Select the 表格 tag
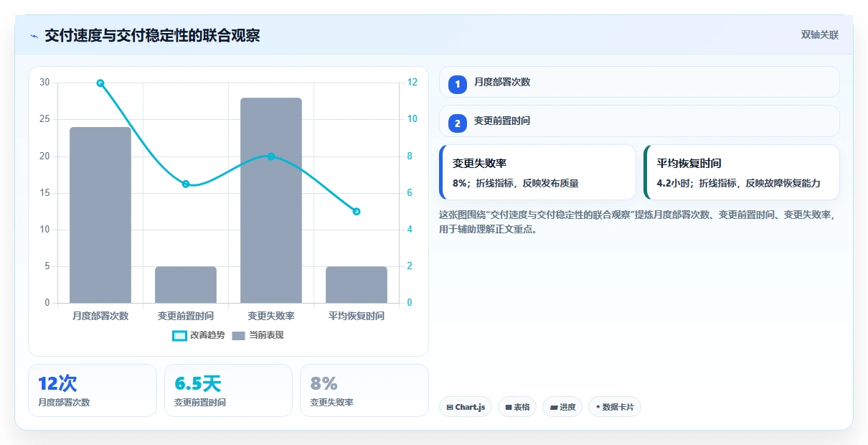The image size is (868, 445). click(x=517, y=407)
